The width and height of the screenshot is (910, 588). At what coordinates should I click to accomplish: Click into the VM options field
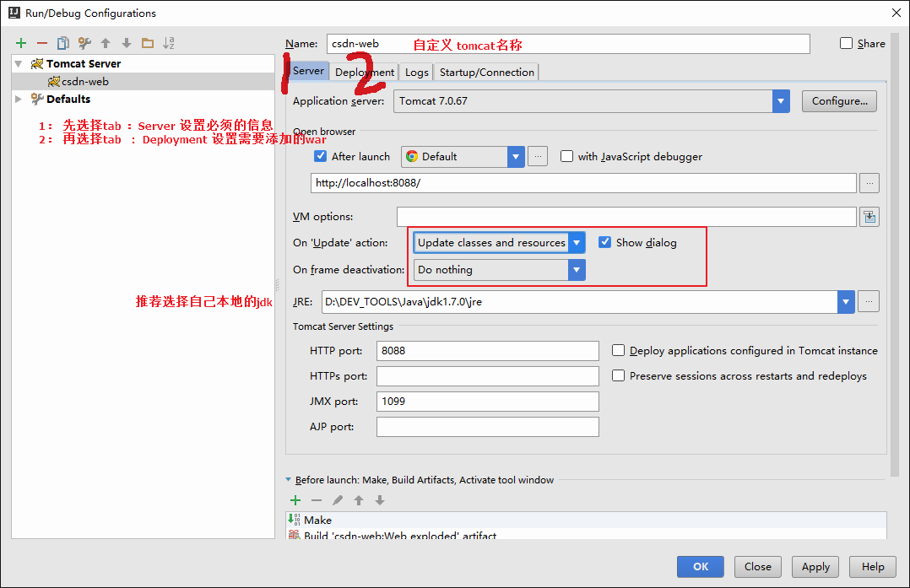pos(626,217)
